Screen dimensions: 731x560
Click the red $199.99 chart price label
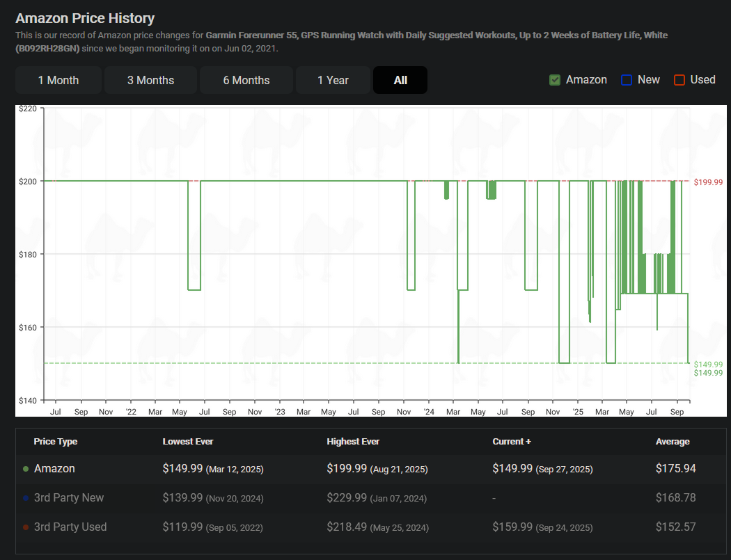click(x=708, y=182)
